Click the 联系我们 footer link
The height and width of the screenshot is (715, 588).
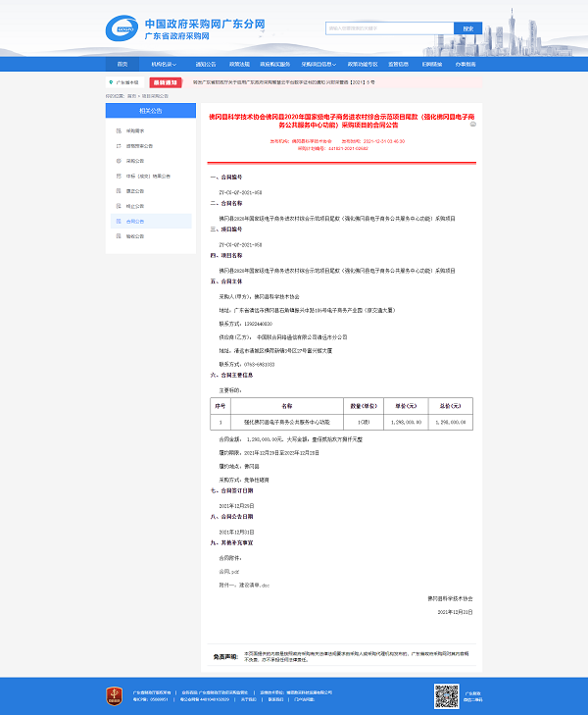275,699
